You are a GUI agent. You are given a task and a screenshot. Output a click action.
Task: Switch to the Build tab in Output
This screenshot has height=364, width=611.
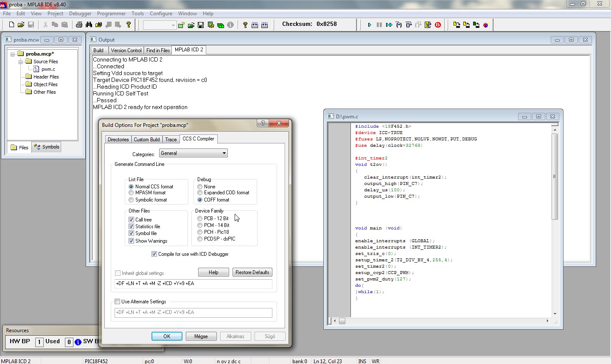tap(98, 50)
